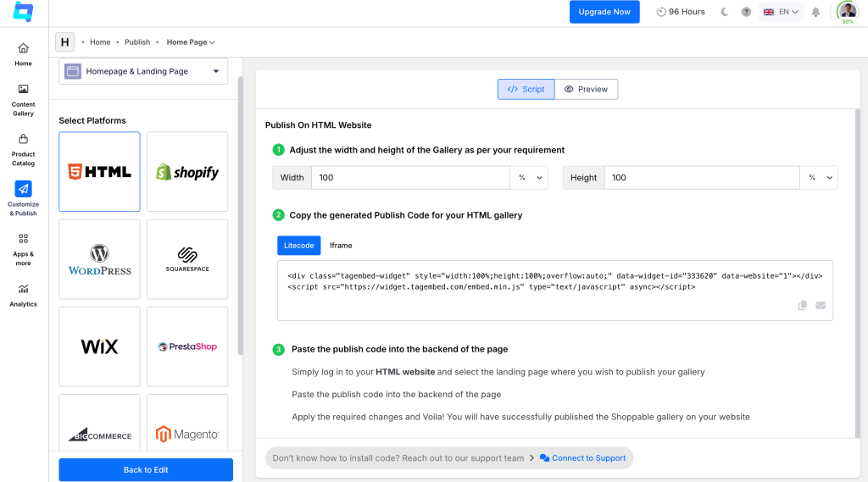Select the Iframe code tab
The height and width of the screenshot is (482, 868).
tap(341, 245)
